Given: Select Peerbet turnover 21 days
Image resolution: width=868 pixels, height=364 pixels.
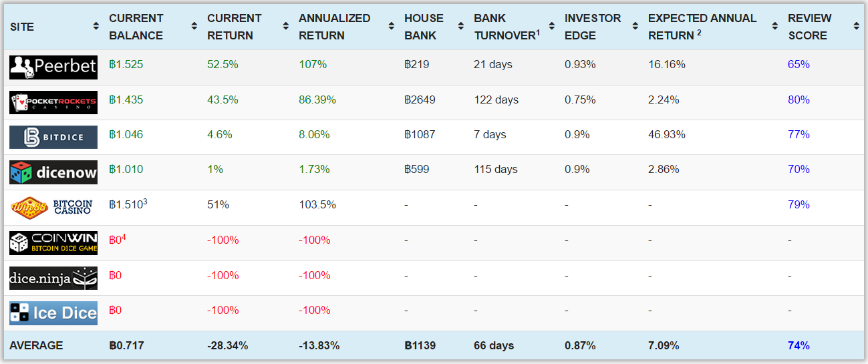Looking at the screenshot, I should pyautogui.click(x=493, y=65).
